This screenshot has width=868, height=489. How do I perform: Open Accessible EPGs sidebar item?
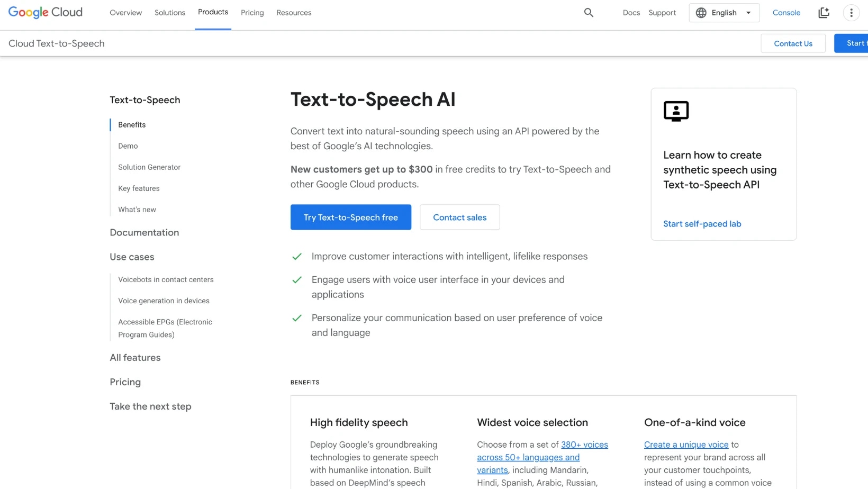click(165, 328)
